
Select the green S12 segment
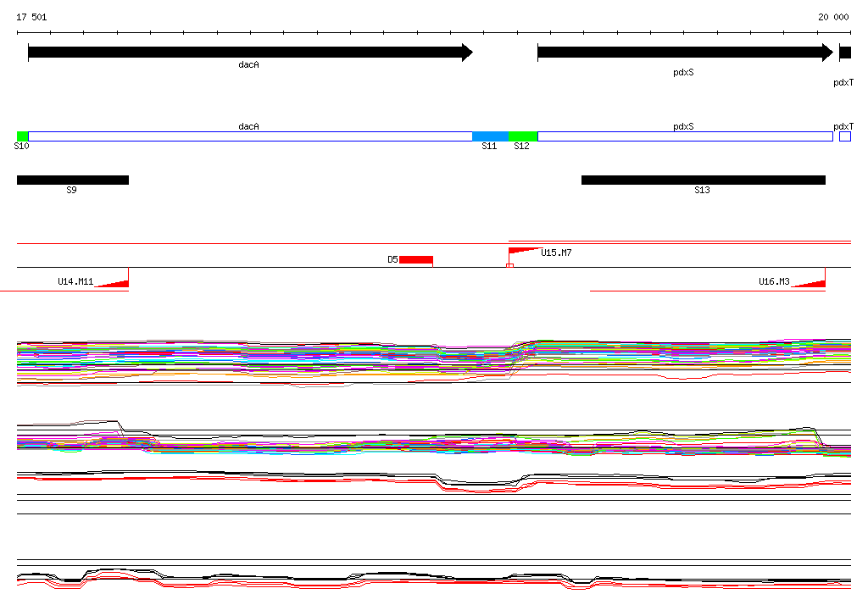(523, 136)
